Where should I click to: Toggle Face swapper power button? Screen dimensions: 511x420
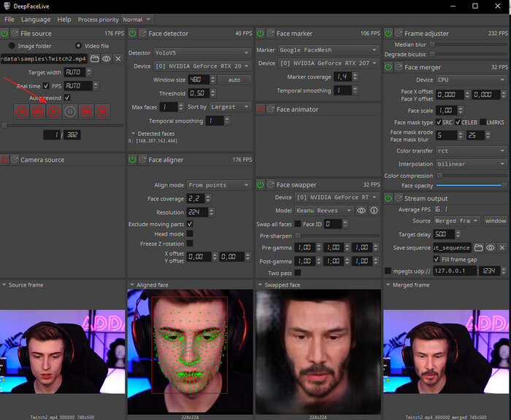pos(261,184)
